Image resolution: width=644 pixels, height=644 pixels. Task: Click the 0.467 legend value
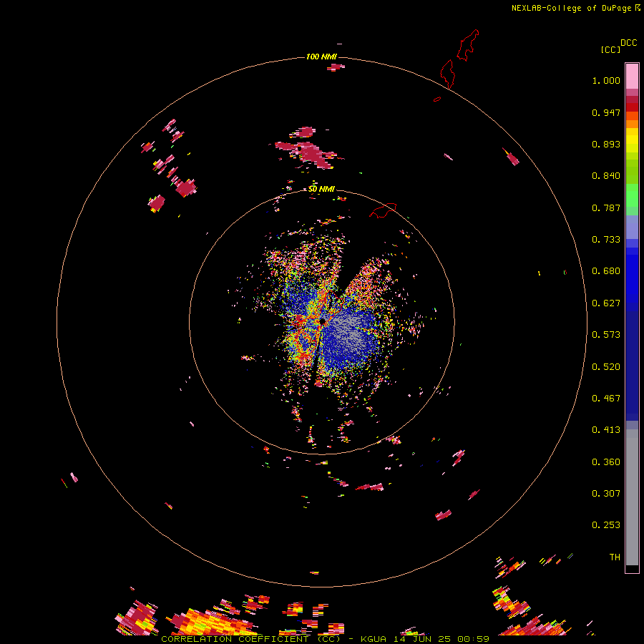tap(606, 399)
